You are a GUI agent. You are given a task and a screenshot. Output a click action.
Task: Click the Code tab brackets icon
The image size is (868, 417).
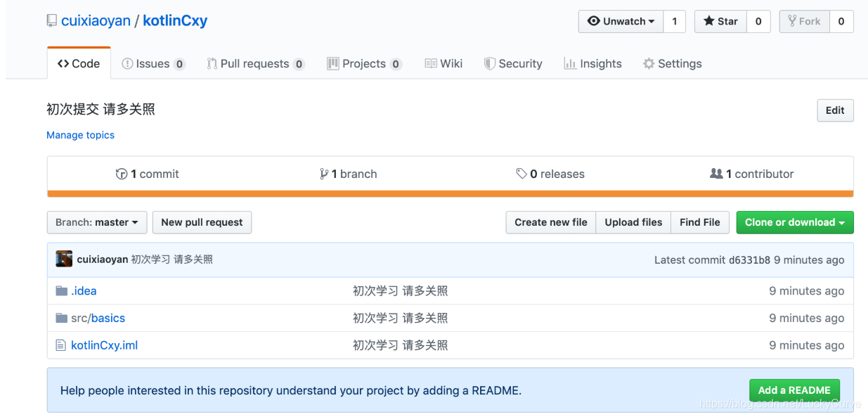tap(63, 63)
